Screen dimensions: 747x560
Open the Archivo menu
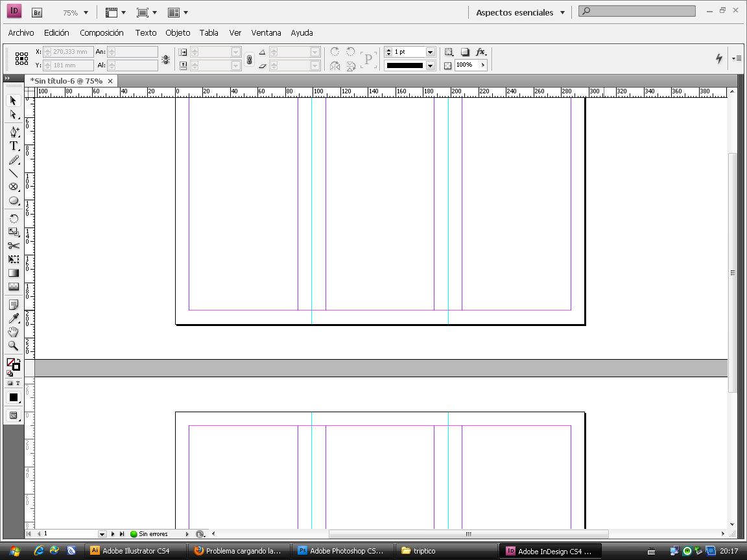point(21,32)
